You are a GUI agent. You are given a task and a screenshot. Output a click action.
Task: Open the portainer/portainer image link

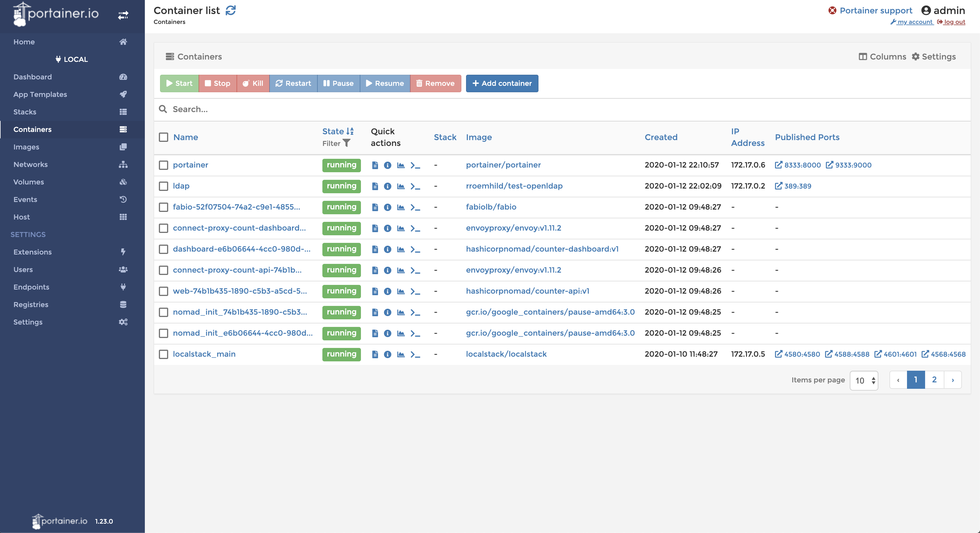point(503,165)
